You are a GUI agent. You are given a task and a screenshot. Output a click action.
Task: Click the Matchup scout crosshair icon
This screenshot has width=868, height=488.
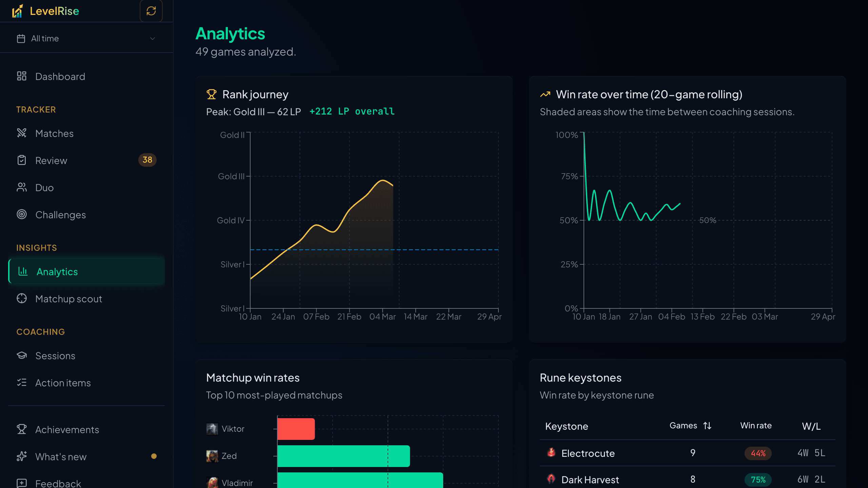(22, 299)
